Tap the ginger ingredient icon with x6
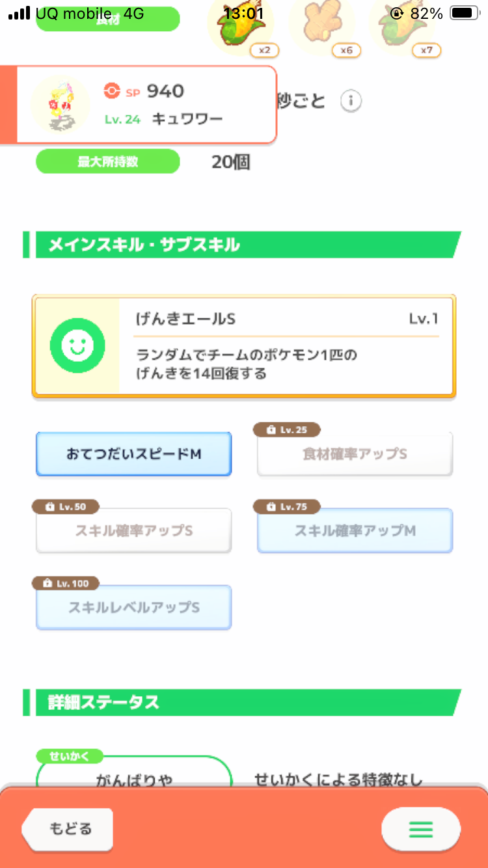This screenshot has height=868, width=488. tap(321, 26)
